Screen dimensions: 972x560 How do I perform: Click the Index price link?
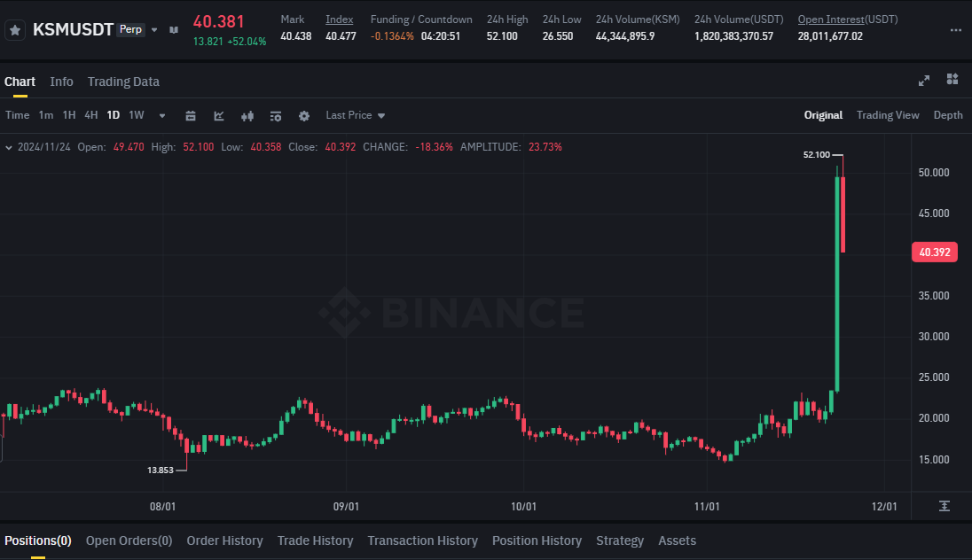(x=339, y=19)
